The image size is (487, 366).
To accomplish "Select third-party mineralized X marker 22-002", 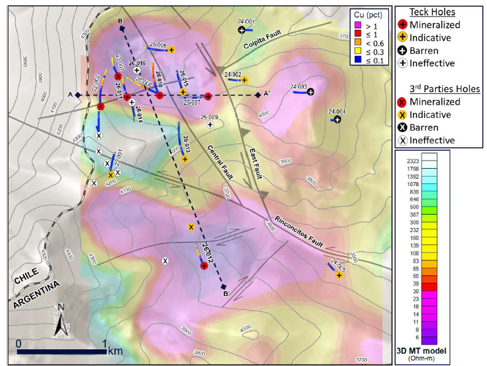I will coord(101,107).
